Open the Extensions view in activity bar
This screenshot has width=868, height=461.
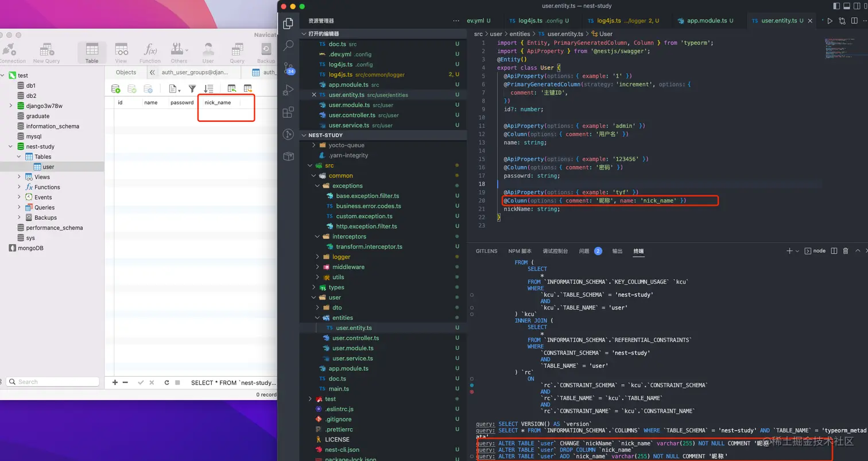pyautogui.click(x=288, y=113)
